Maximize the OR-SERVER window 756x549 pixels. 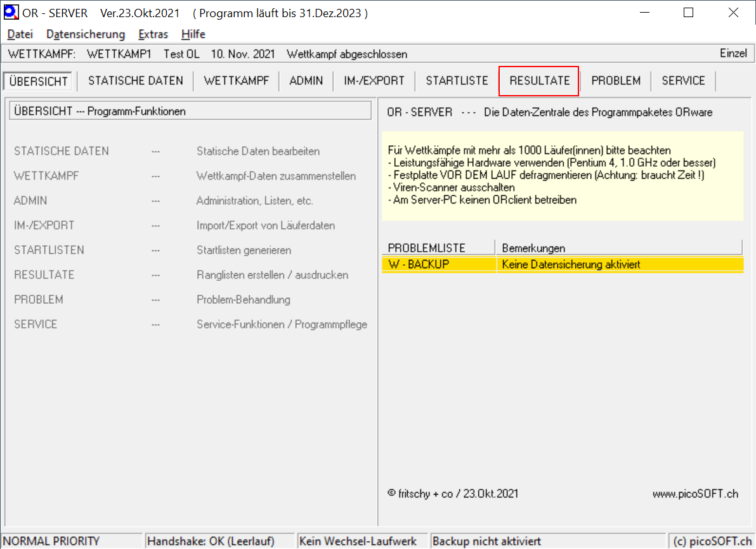(688, 13)
